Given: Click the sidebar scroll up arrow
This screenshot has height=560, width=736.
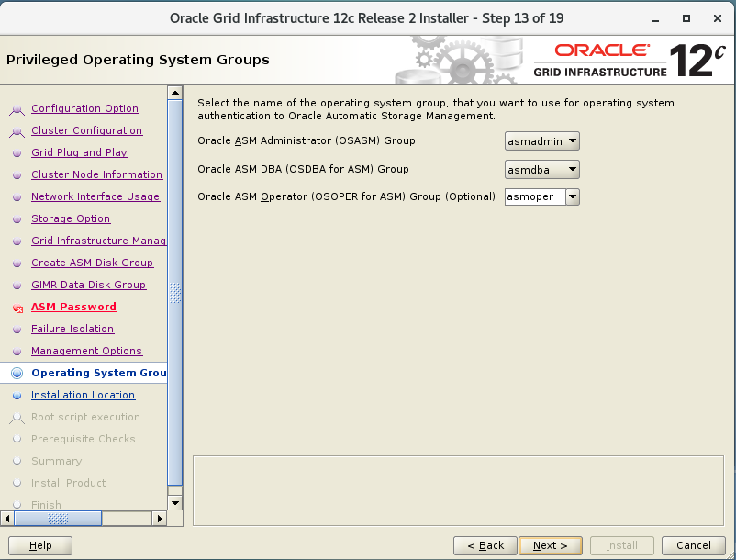Looking at the screenshot, I should (175, 93).
